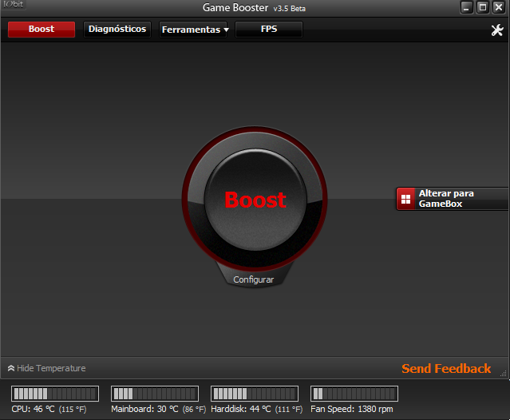Click the double-chevron icon beside Hide Temperature
This screenshot has width=510, height=420.
tap(11, 369)
